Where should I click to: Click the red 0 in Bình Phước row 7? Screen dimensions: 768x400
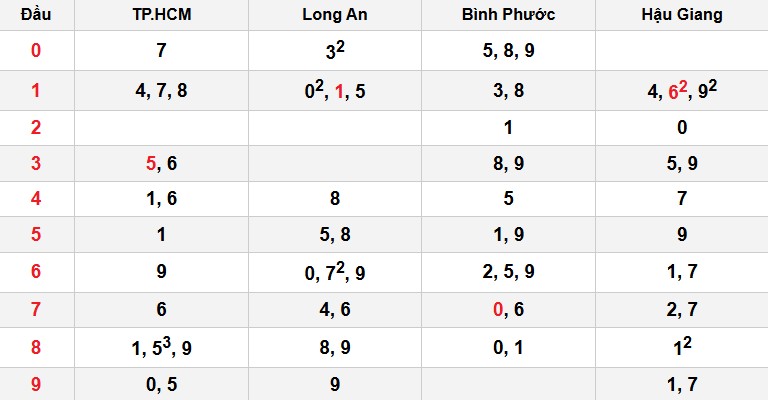coord(497,310)
